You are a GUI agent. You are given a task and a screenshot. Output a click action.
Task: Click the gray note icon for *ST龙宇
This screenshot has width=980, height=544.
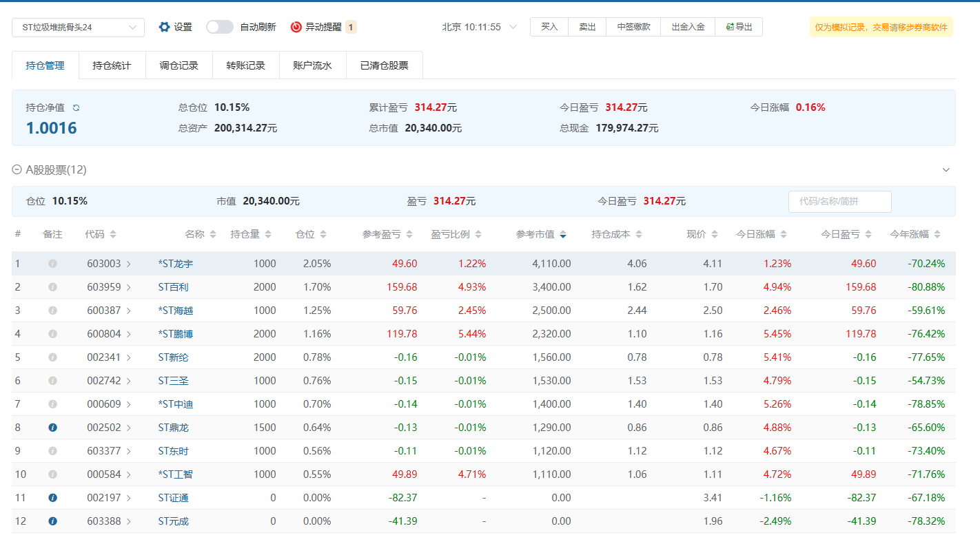point(52,264)
